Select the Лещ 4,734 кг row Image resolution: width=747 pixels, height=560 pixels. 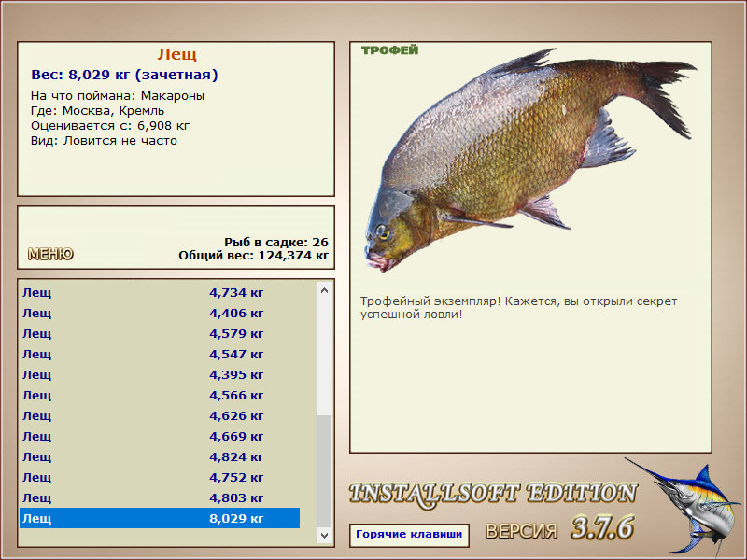(160, 292)
